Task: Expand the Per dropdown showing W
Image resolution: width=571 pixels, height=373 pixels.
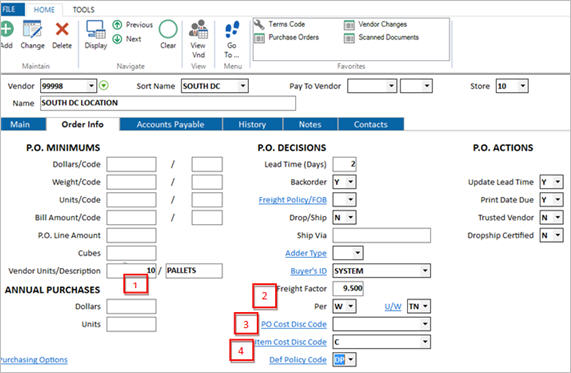Action: [350, 306]
